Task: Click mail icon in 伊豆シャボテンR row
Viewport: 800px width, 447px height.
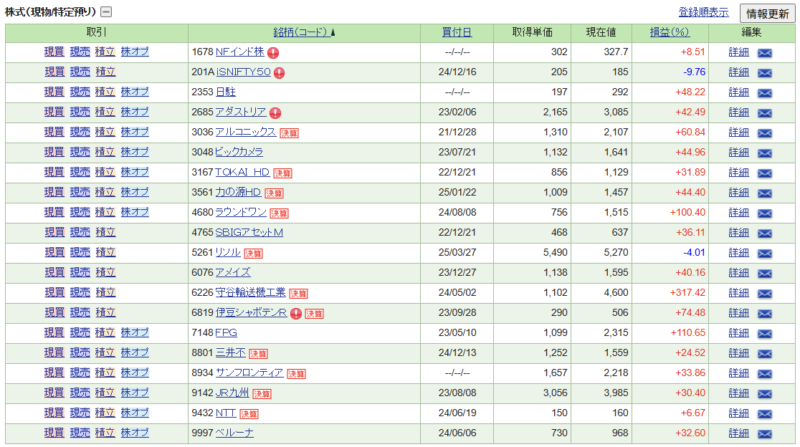Action: (764, 314)
